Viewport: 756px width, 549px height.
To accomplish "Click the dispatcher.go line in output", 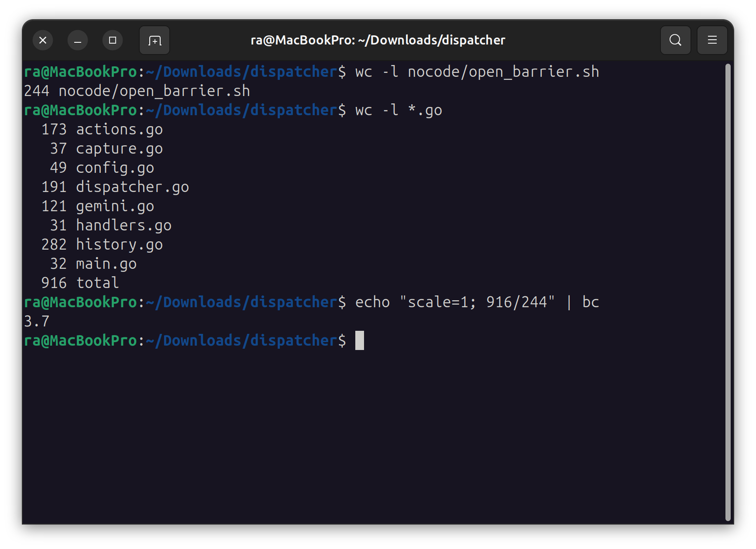I will 115,187.
